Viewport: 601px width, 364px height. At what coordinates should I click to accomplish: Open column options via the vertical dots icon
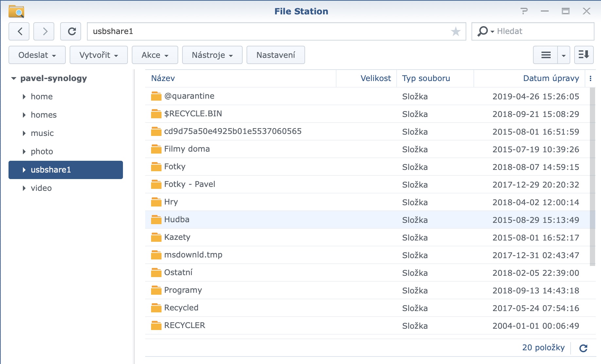point(591,78)
